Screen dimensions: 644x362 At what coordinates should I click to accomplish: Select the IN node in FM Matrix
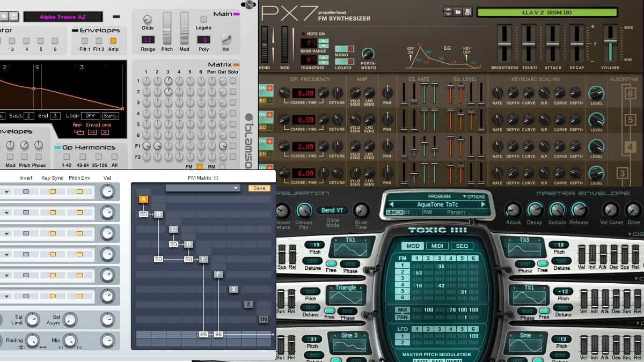pyautogui.click(x=264, y=320)
